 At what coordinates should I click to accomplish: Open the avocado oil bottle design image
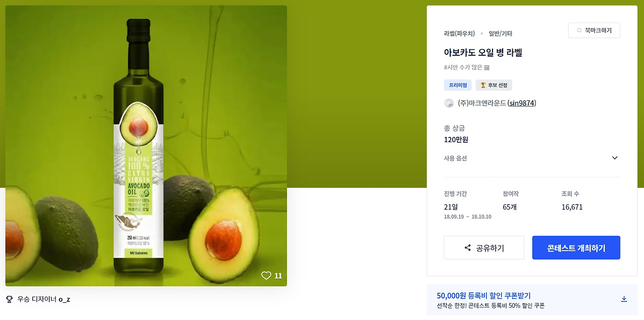click(x=146, y=146)
